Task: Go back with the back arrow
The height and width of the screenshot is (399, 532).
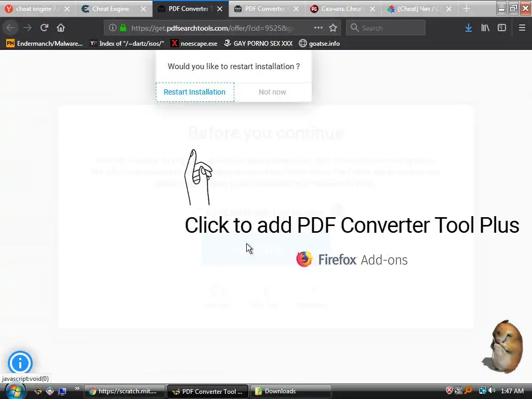Action: pos(10,28)
